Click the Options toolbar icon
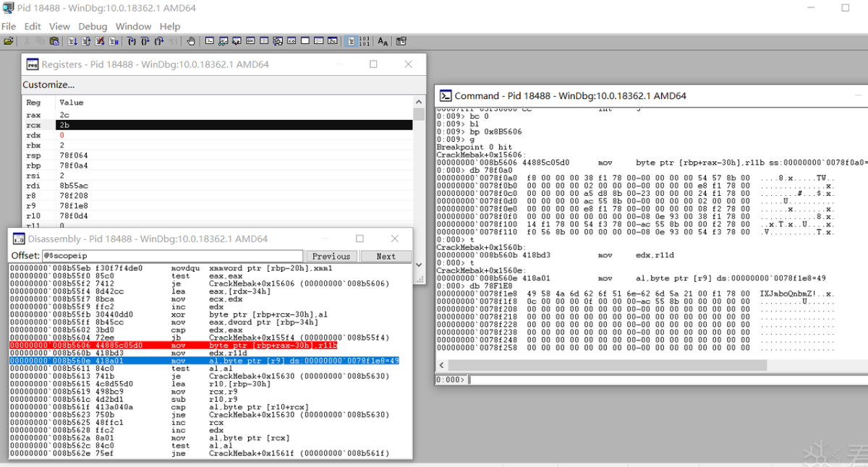The height and width of the screenshot is (467, 868). click(401, 41)
